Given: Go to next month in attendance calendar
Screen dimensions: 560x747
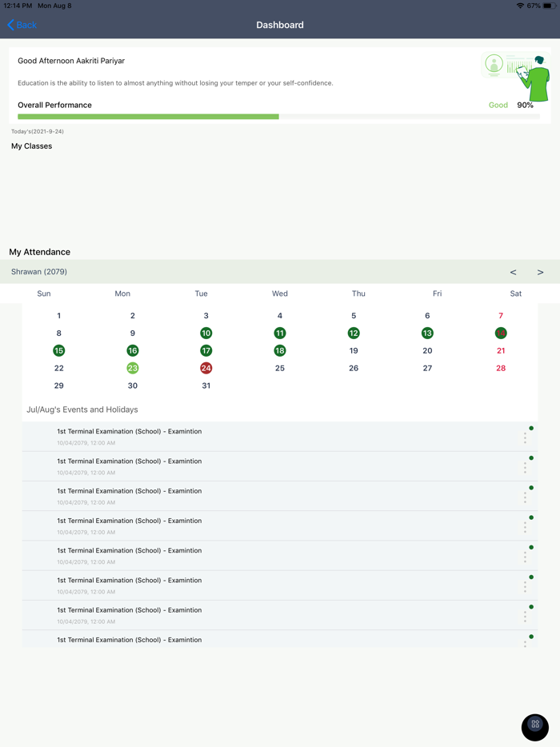Looking at the screenshot, I should pyautogui.click(x=540, y=272).
